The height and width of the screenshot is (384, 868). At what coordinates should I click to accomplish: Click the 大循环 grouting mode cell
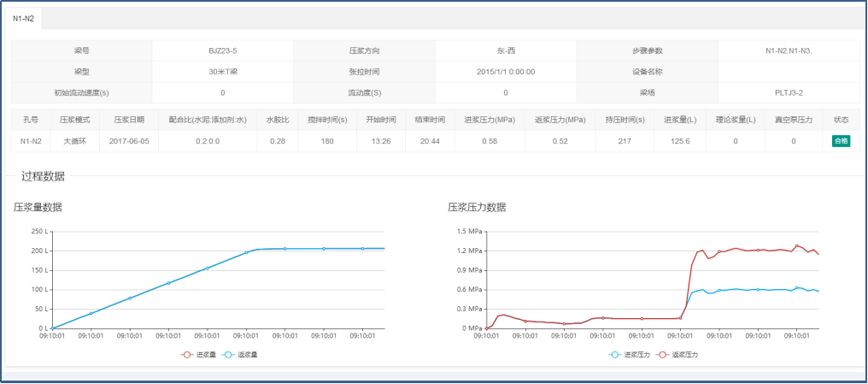click(x=76, y=141)
